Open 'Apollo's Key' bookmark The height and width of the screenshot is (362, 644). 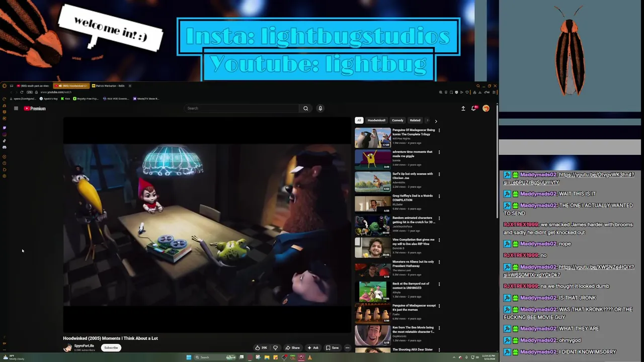pyautogui.click(x=48, y=99)
